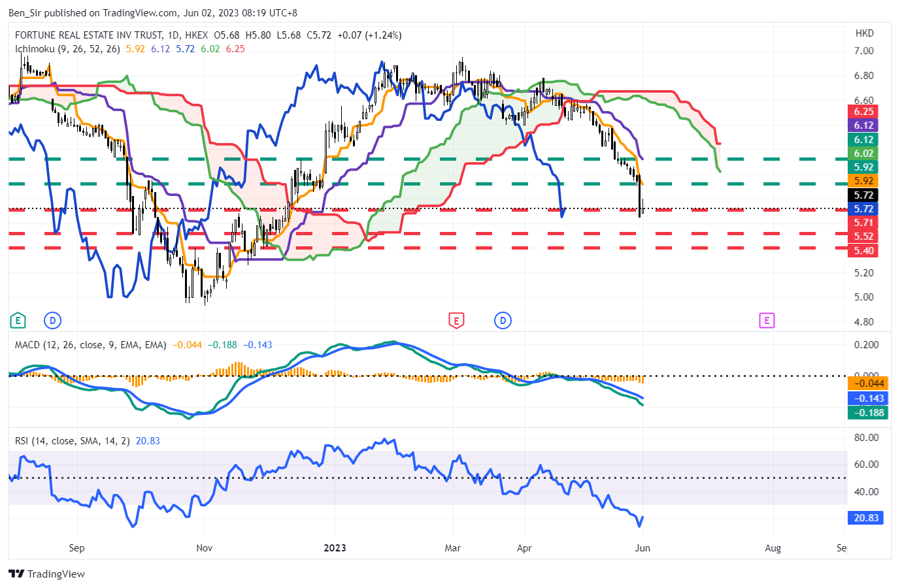Click the magenta E upcoming earnings marker

coord(766,321)
